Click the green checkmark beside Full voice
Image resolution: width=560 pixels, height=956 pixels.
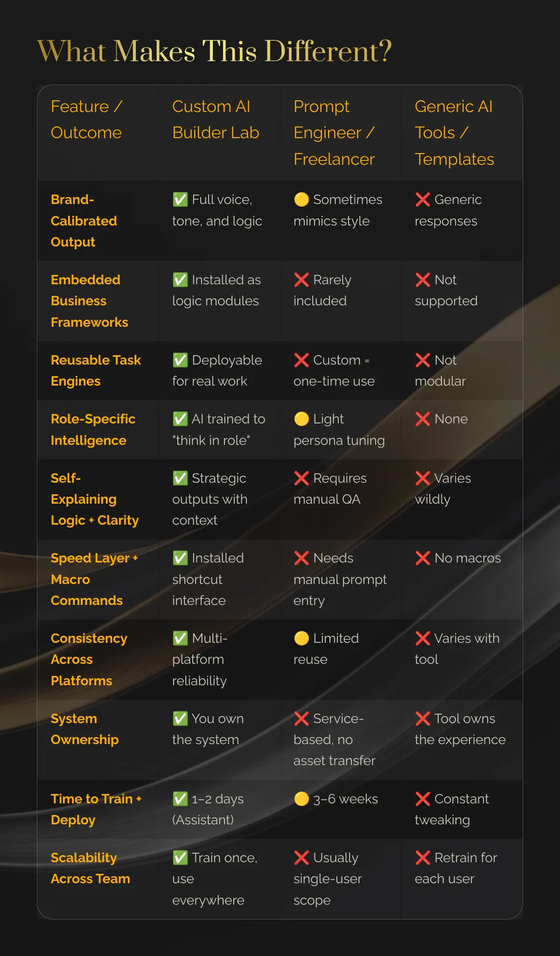point(180,199)
